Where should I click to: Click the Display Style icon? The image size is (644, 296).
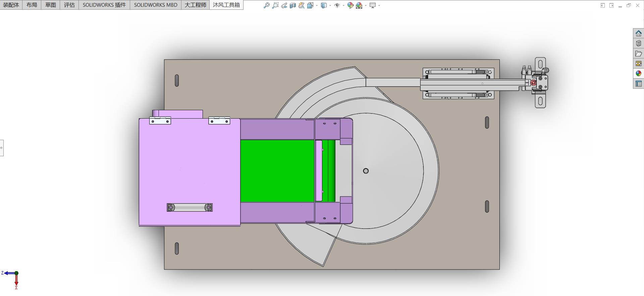tap(324, 5)
